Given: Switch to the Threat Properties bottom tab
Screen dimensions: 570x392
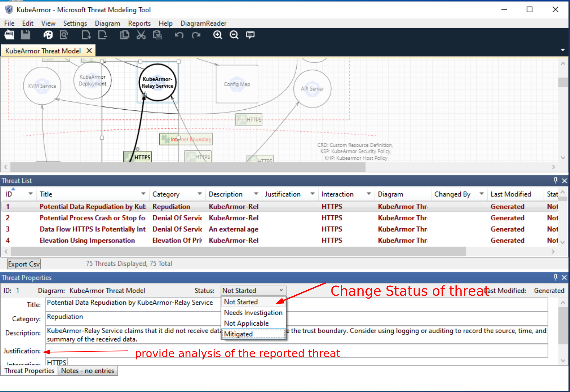Looking at the screenshot, I should click(29, 371).
